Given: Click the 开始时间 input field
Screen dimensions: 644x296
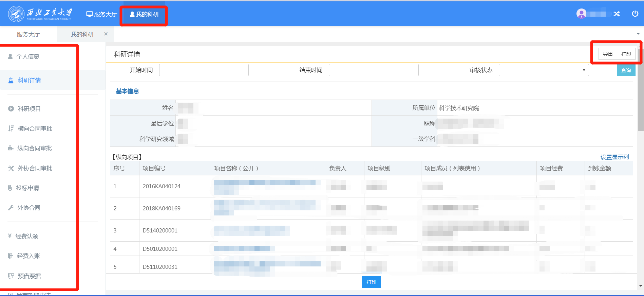Looking at the screenshot, I should [x=204, y=70].
